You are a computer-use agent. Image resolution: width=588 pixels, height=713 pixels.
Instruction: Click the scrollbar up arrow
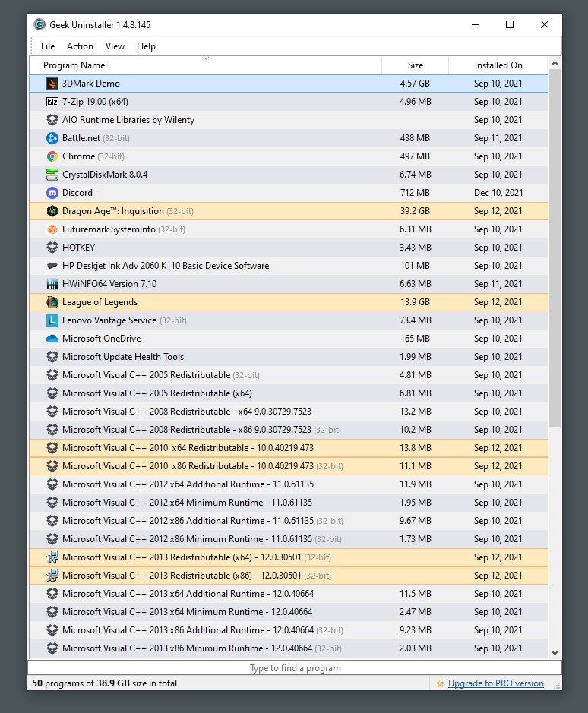point(555,63)
